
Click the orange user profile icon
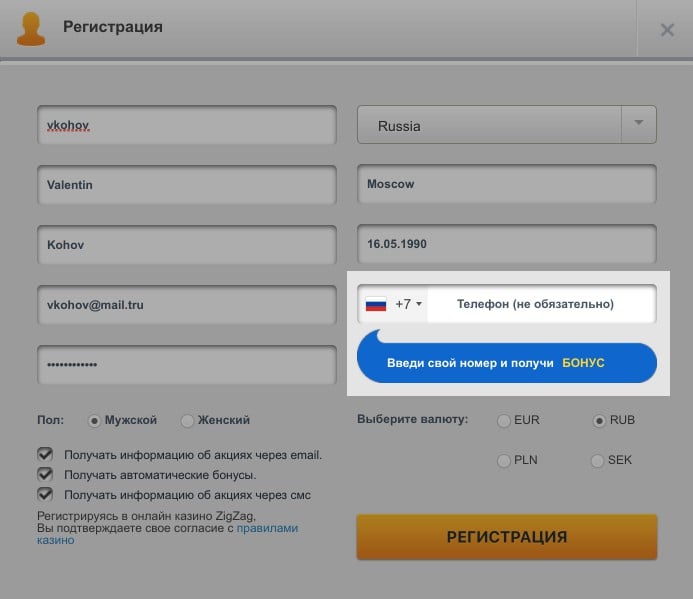(33, 29)
